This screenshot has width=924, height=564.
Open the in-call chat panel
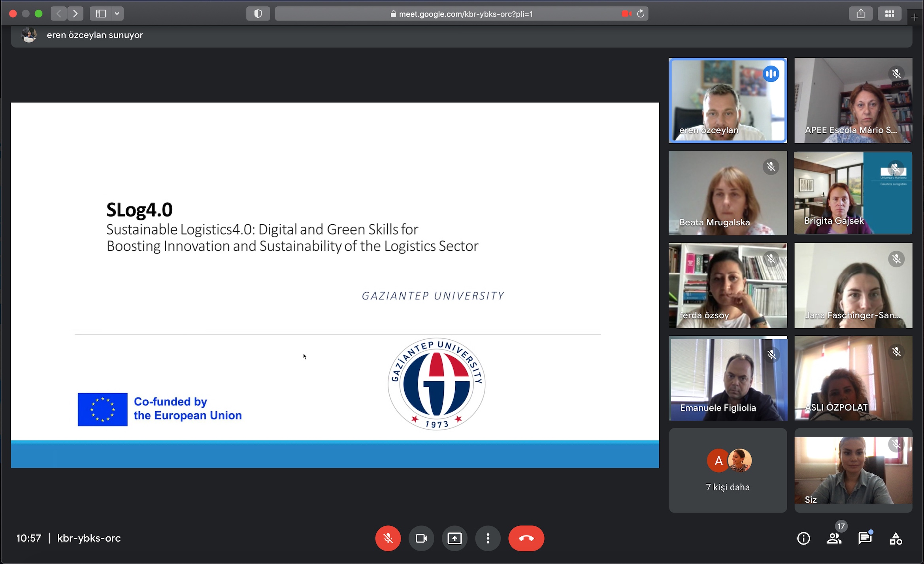click(x=865, y=538)
